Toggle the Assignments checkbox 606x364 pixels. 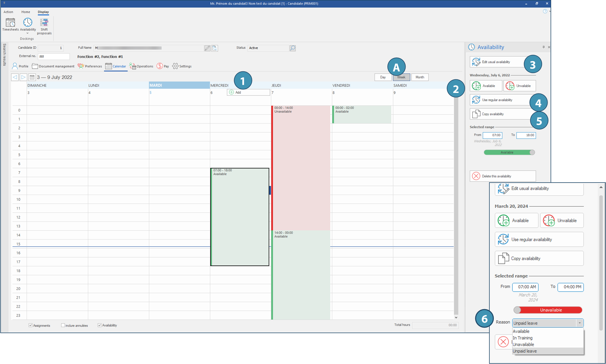coord(31,325)
